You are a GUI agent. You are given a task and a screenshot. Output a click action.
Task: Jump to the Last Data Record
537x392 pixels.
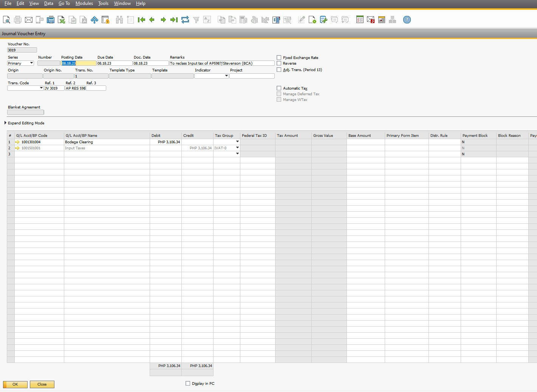coord(174,20)
